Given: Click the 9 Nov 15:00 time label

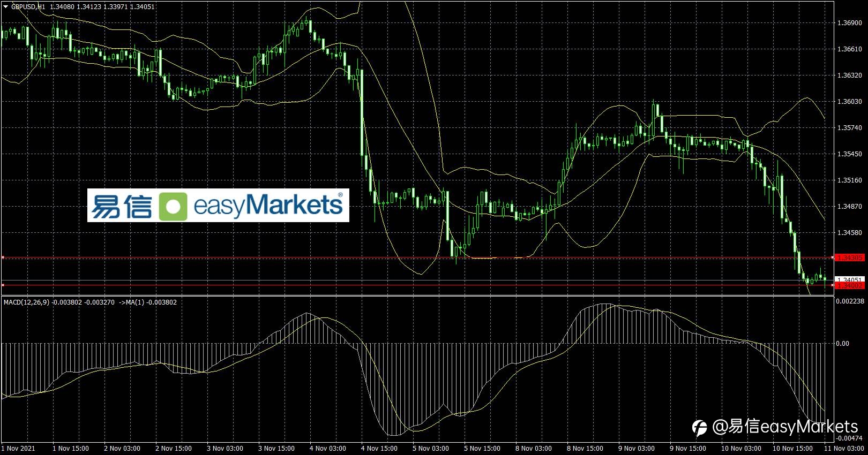Looking at the screenshot, I should point(688,449).
